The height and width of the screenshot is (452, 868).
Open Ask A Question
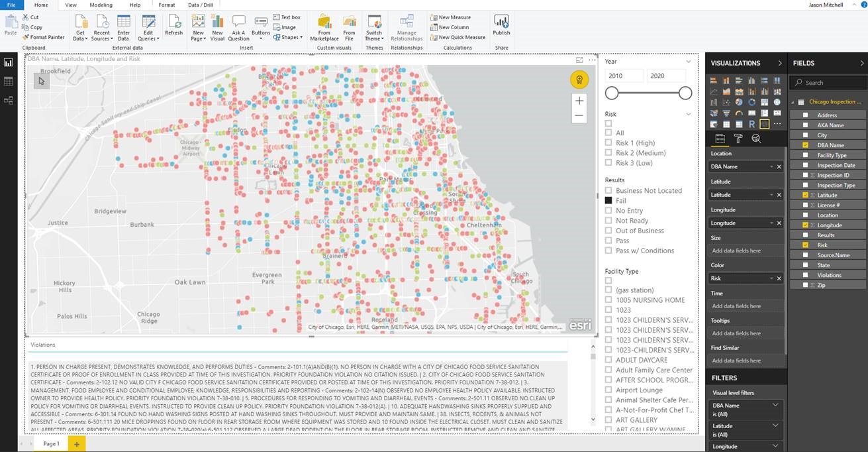click(x=238, y=27)
